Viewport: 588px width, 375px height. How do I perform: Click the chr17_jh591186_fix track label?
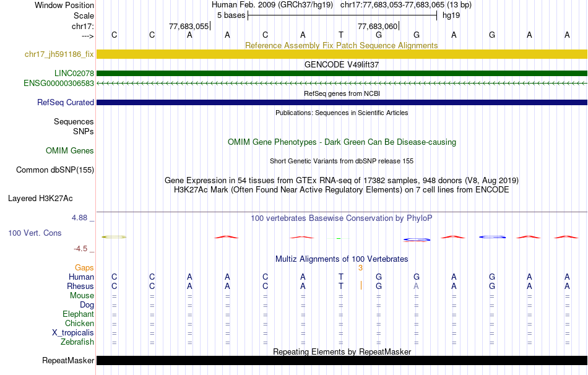click(x=59, y=54)
